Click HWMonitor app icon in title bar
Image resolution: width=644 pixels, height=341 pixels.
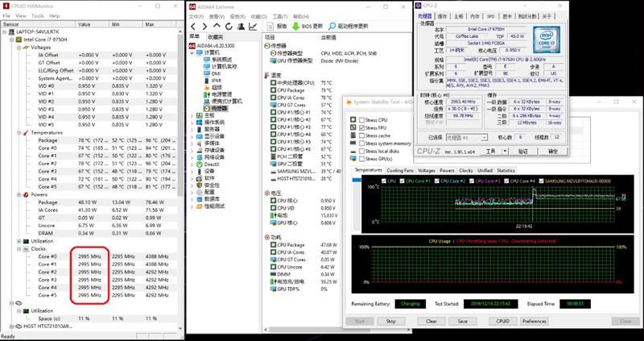6,6
